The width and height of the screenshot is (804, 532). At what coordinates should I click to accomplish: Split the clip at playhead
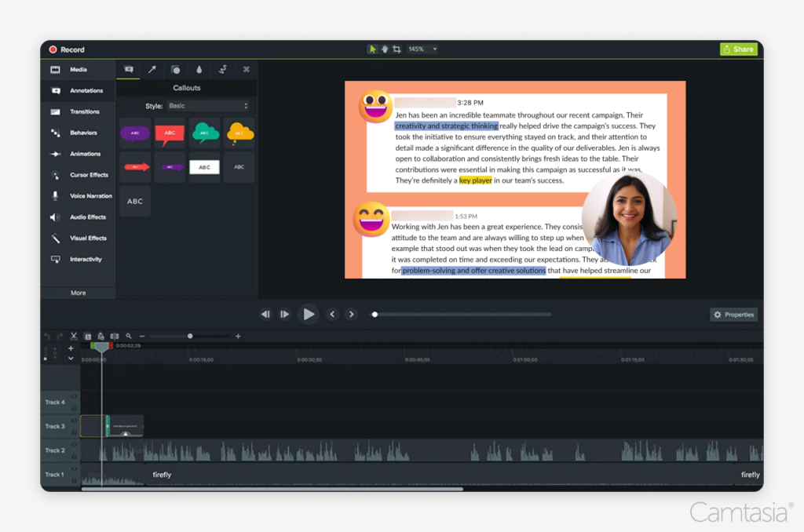coord(115,336)
